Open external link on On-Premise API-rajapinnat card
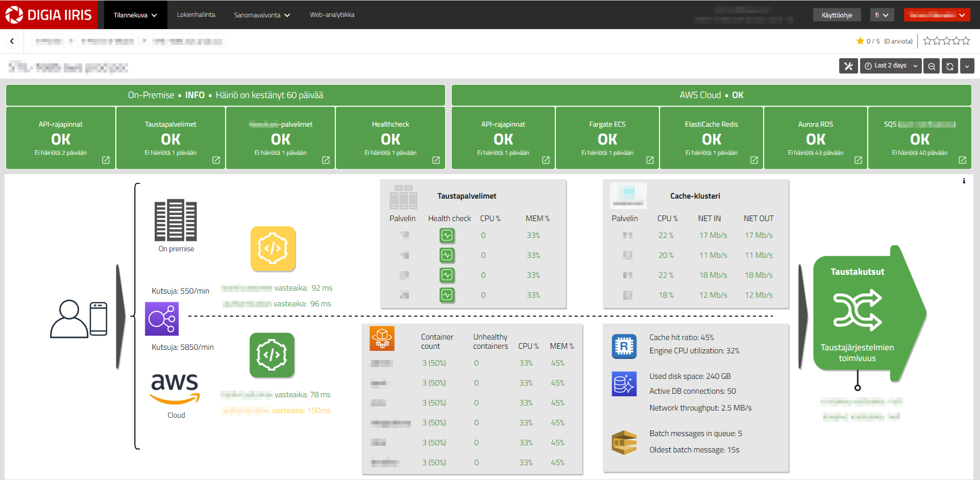 [x=106, y=160]
